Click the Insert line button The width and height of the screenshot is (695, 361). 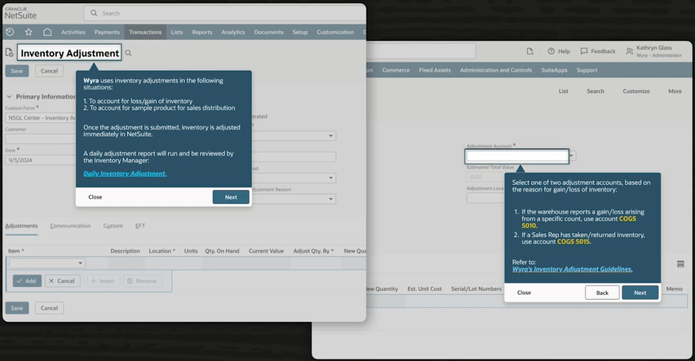point(103,281)
